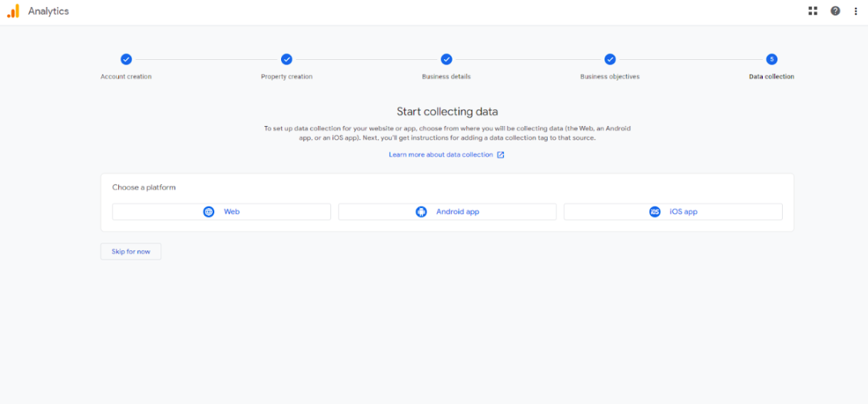Screen dimensions: 868x404
Task: Click the iOS platform icon
Action: (654, 212)
